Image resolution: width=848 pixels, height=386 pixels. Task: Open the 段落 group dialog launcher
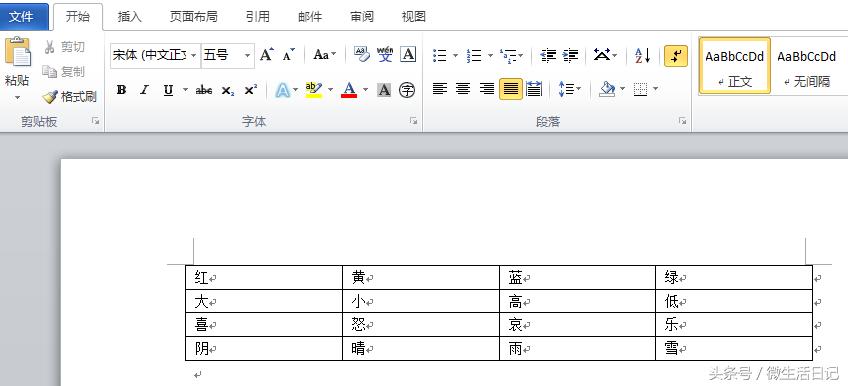pos(683,122)
